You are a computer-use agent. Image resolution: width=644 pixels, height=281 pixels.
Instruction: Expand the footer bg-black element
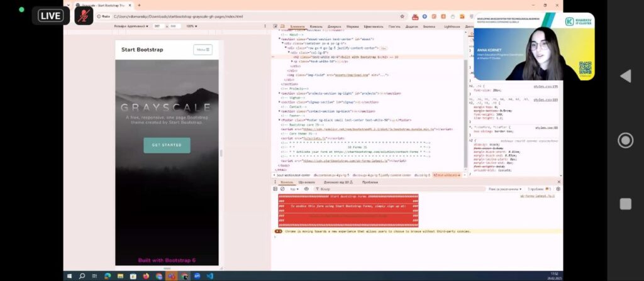[x=280, y=120]
